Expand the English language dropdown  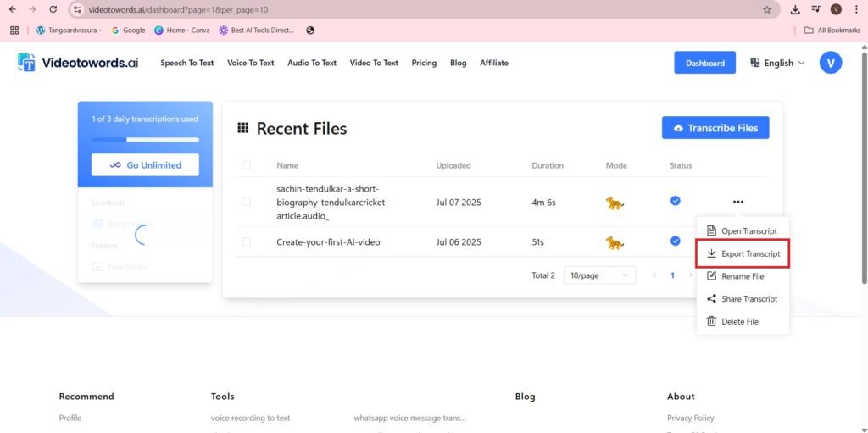(x=777, y=63)
